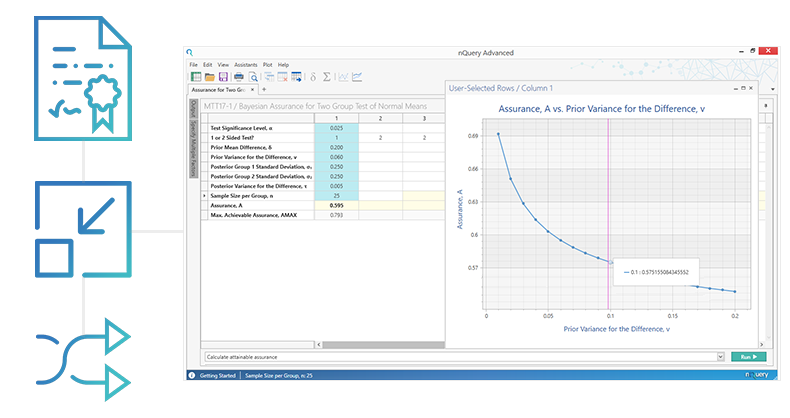Viewport: 790px width, 418px height.
Task: Click column 2 header in table
Action: point(380,118)
